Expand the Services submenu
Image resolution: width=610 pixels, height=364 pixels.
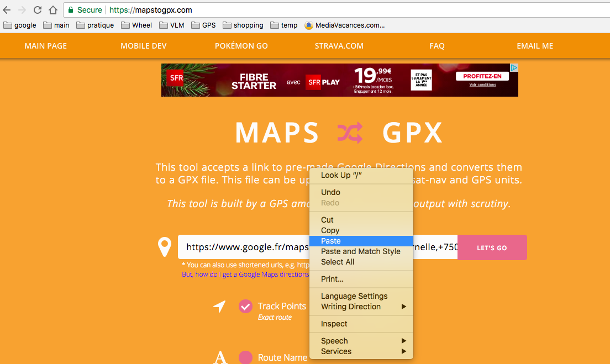pos(361,351)
